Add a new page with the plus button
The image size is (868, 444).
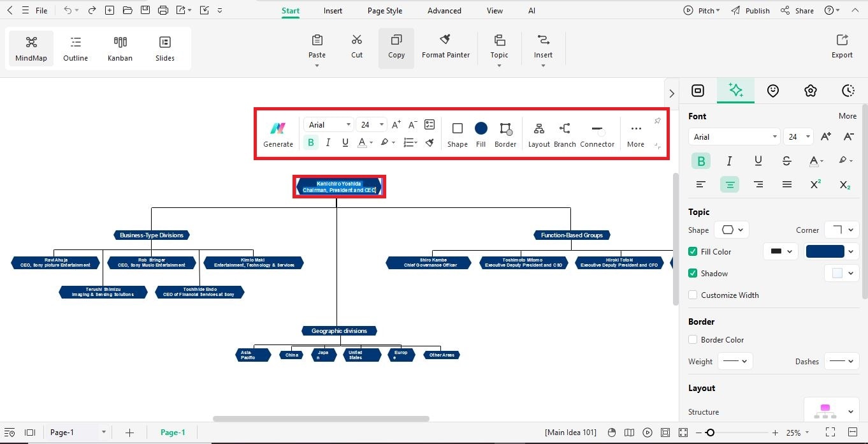point(129,433)
